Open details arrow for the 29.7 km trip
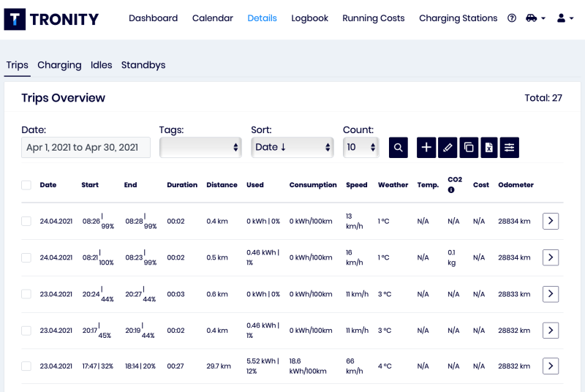This screenshot has height=392, width=585. pyautogui.click(x=551, y=366)
